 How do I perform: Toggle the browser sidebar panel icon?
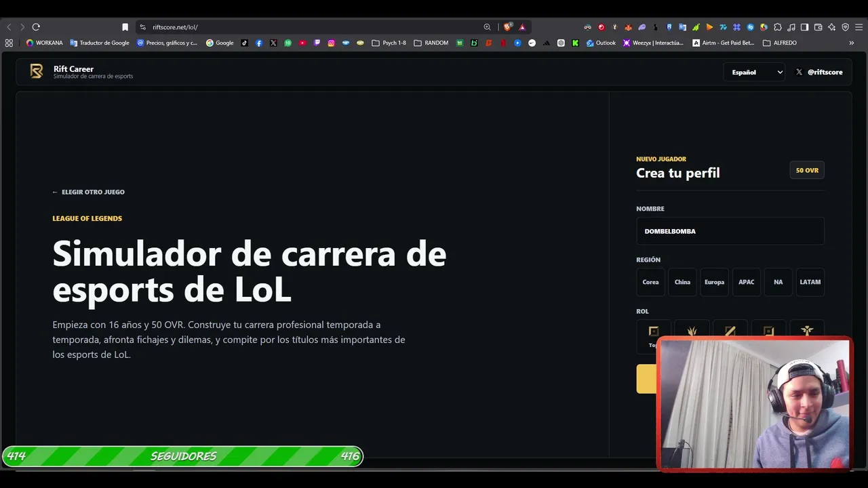(x=804, y=27)
